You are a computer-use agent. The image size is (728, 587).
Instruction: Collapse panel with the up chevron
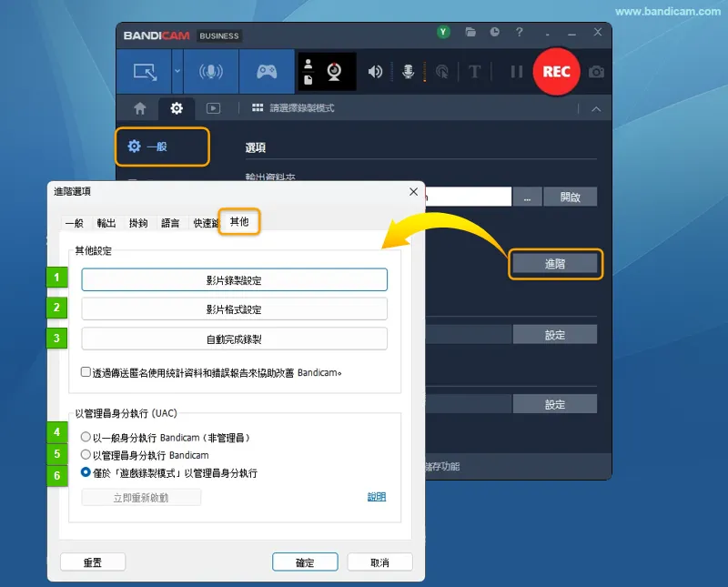pyautogui.click(x=596, y=109)
